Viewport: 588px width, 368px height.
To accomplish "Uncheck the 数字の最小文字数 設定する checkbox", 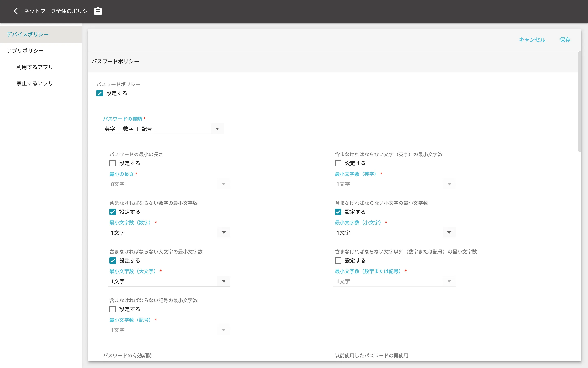I will pyautogui.click(x=113, y=212).
